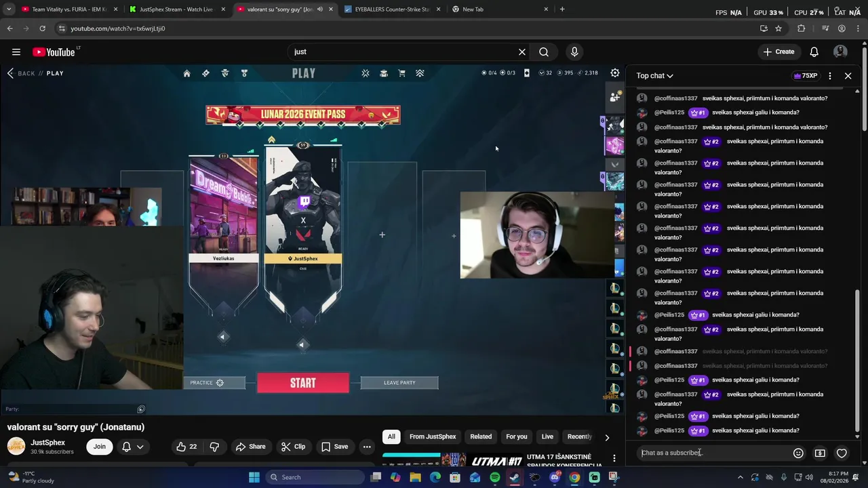868x488 pixels.
Task: Open JustSphex channel name link
Action: pyautogui.click(x=47, y=443)
